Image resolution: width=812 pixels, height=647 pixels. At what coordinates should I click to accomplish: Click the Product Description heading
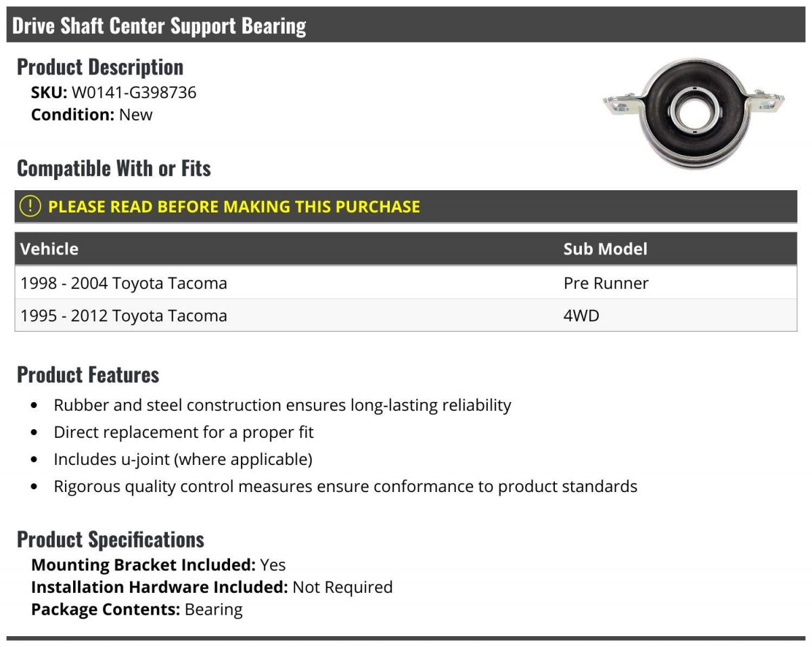click(100, 67)
